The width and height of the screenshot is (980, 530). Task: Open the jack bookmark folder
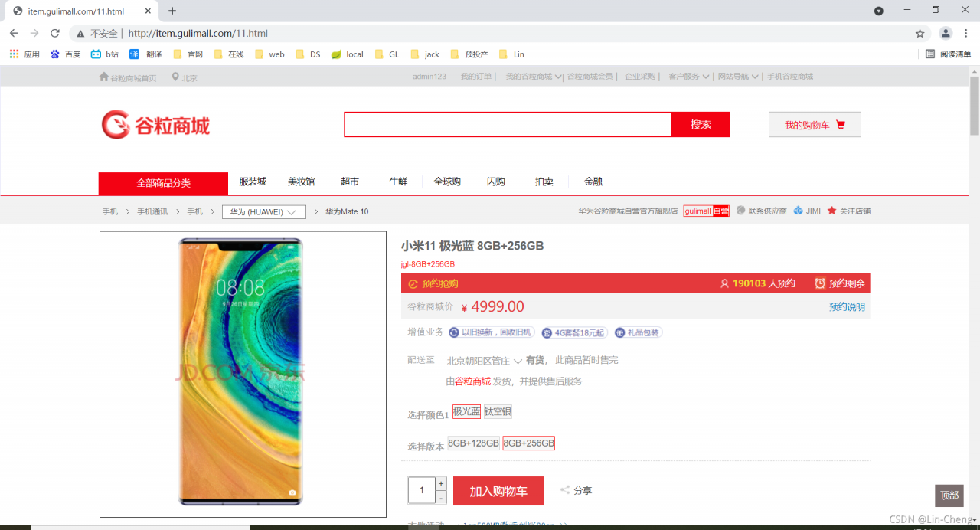[425, 54]
